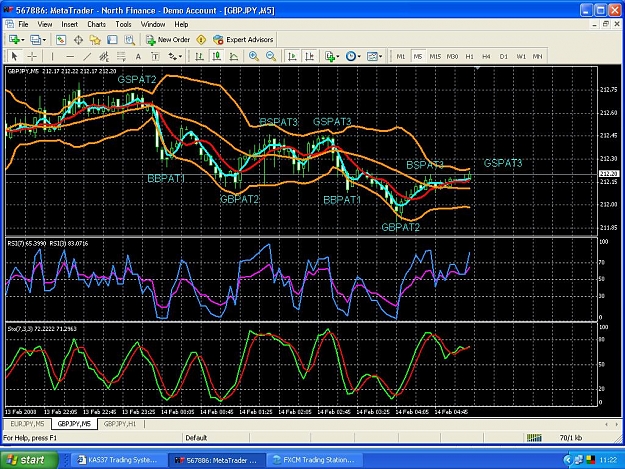Open the File menu
625x469 pixels.
24,24
